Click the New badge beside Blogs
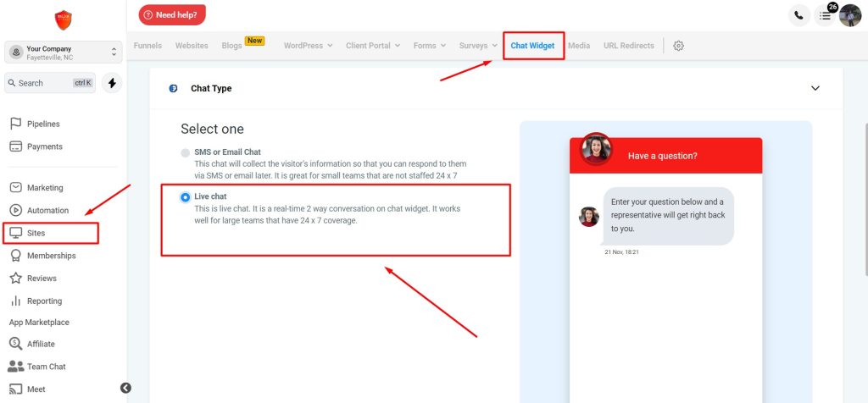 pyautogui.click(x=254, y=41)
